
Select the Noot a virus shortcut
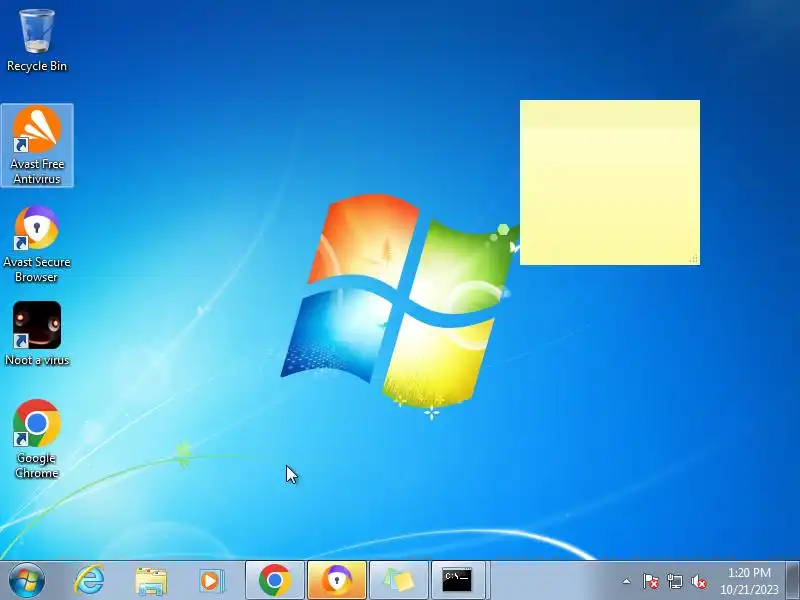(37, 334)
